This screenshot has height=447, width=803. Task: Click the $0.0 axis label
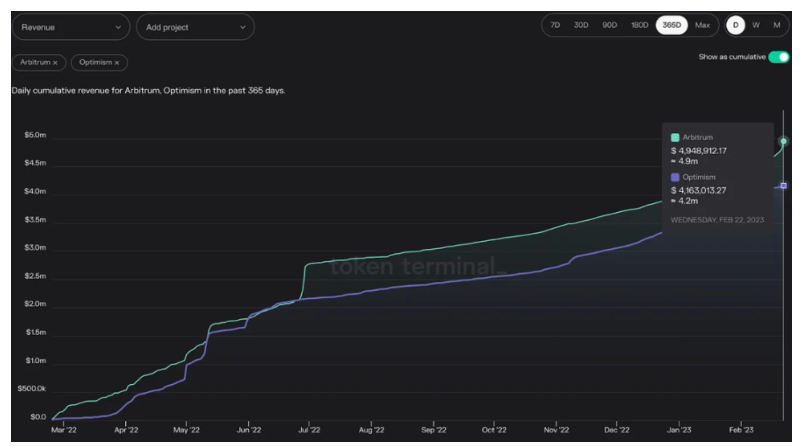(x=38, y=417)
